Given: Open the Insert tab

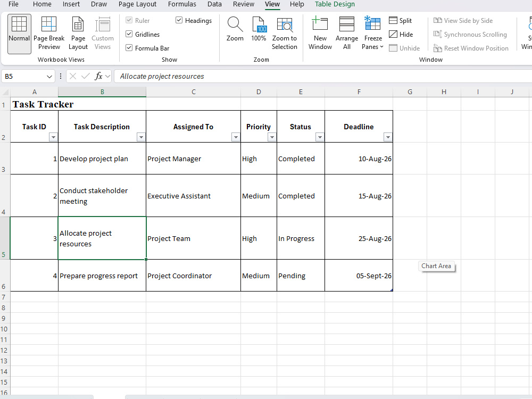Looking at the screenshot, I should click(x=71, y=4).
